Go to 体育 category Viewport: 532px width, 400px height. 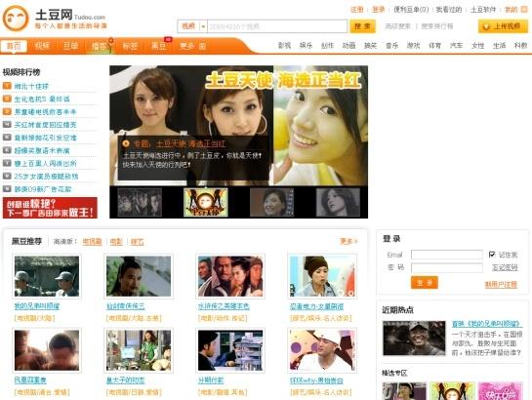434,46
